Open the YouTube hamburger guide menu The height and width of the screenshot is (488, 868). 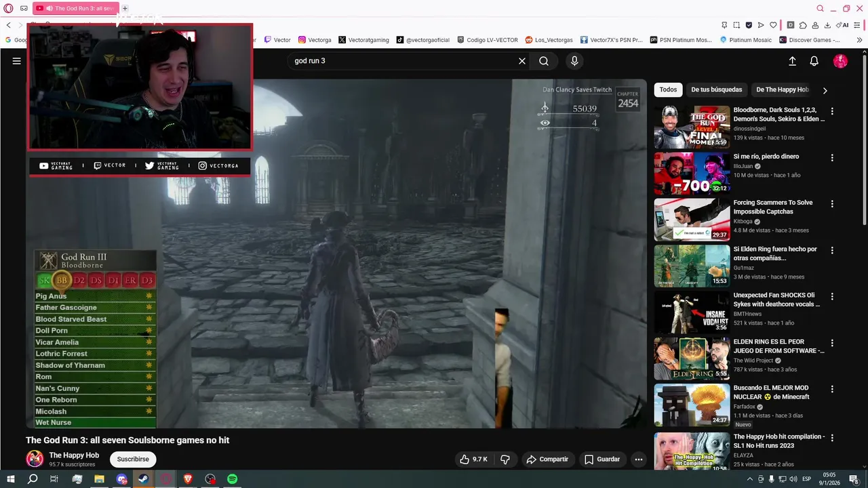pyautogui.click(x=16, y=61)
